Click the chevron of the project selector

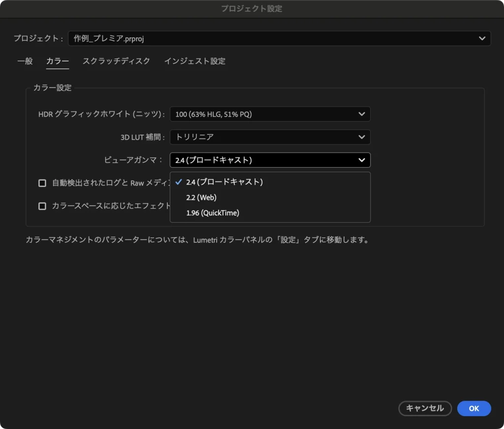[x=482, y=38]
